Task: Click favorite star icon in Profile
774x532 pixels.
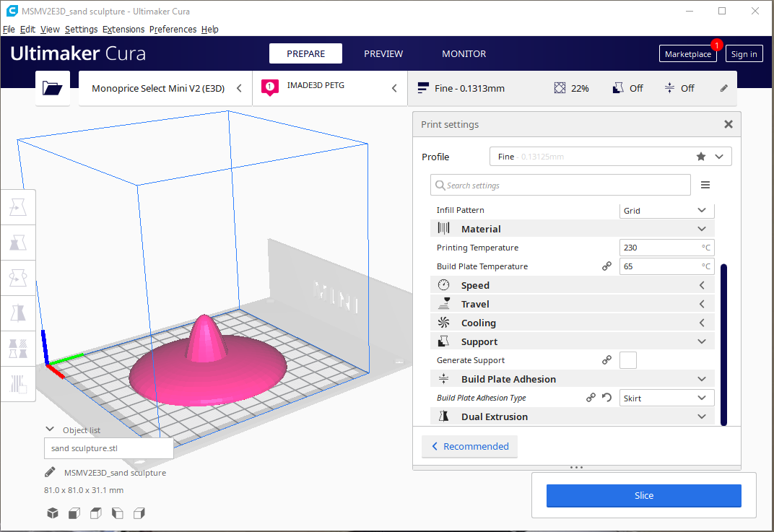Action: (701, 157)
